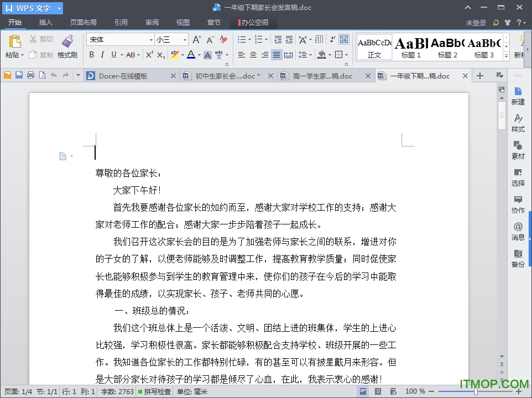Open the 素材 panel in the right sidebar
This screenshot has width=532, height=398.
pos(518,151)
